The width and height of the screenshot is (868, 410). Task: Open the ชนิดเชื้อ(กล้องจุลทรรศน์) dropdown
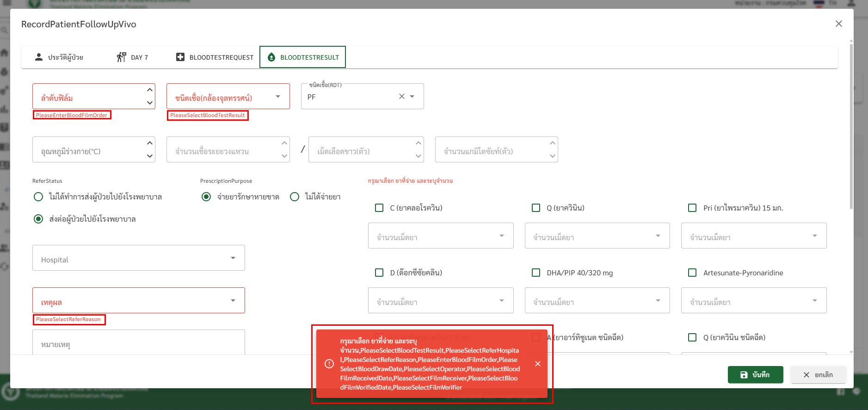[228, 97]
